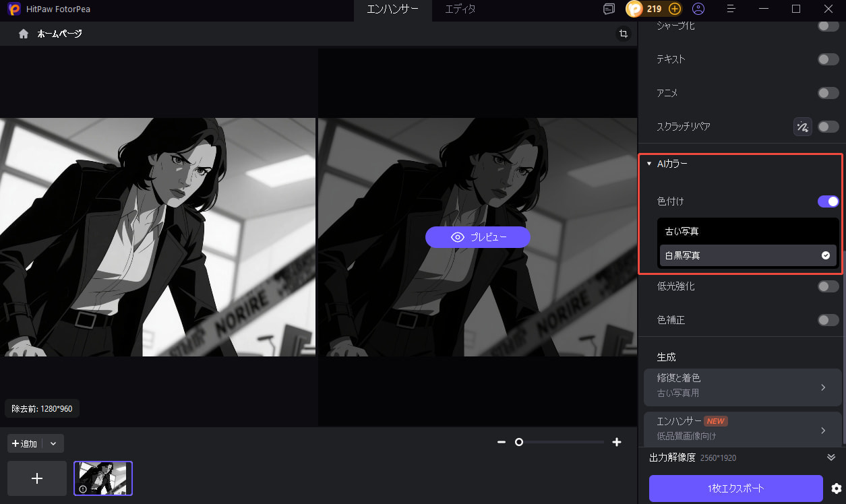Open dropdown arrow beside 追加 button
846x504 pixels.
coord(53,443)
